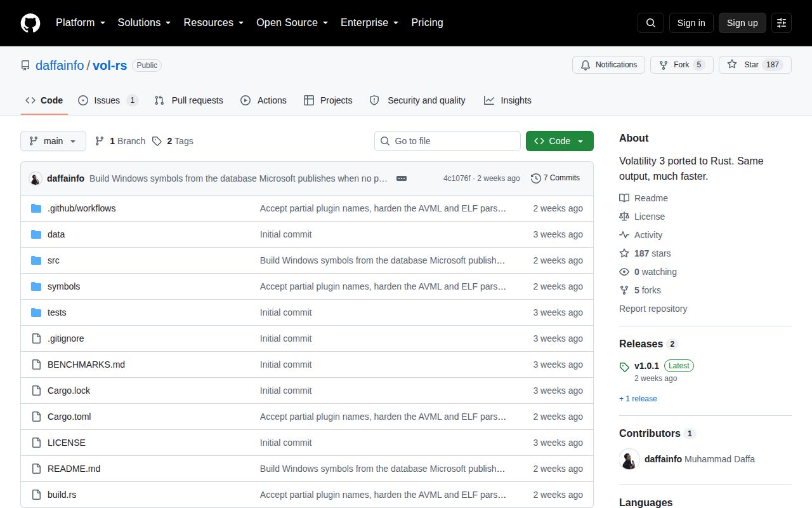Viewport: 812px width, 508px height.
Task: Open the daffainfo owner link
Action: pyautogui.click(x=60, y=65)
